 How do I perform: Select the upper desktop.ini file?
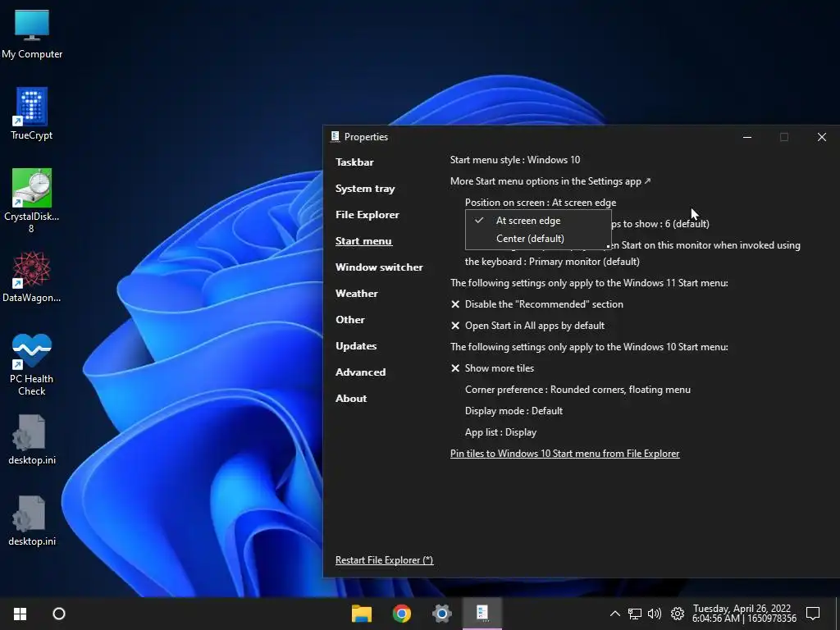(x=32, y=440)
